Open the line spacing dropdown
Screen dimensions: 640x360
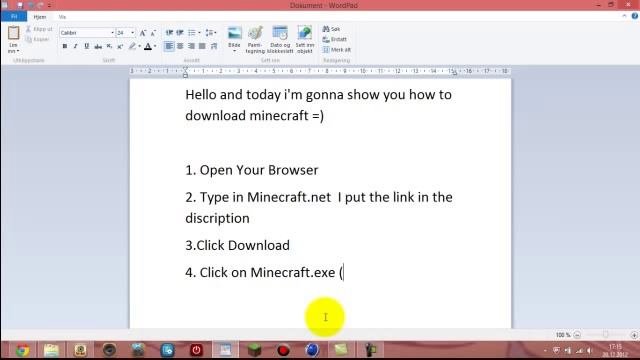coord(211,33)
